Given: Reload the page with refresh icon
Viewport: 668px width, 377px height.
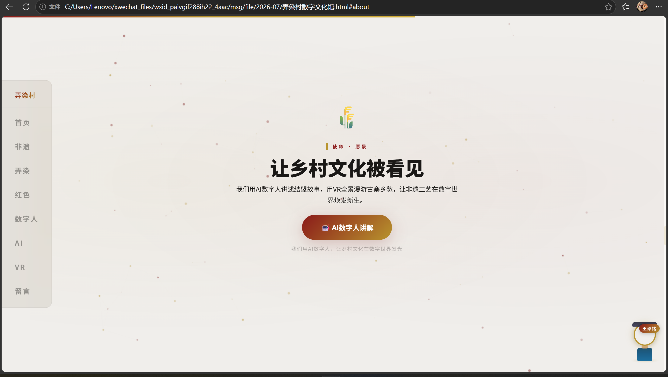Looking at the screenshot, I should click(x=26, y=7).
